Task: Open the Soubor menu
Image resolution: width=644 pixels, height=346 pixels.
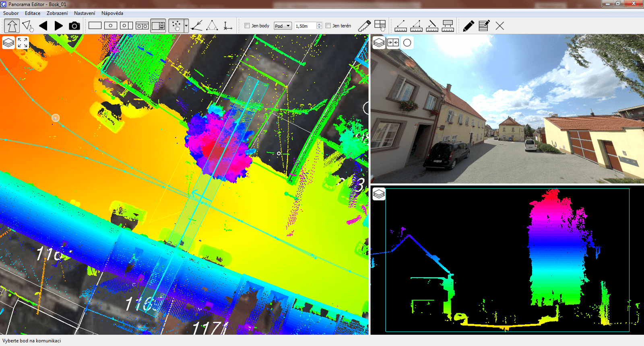Action: point(11,13)
